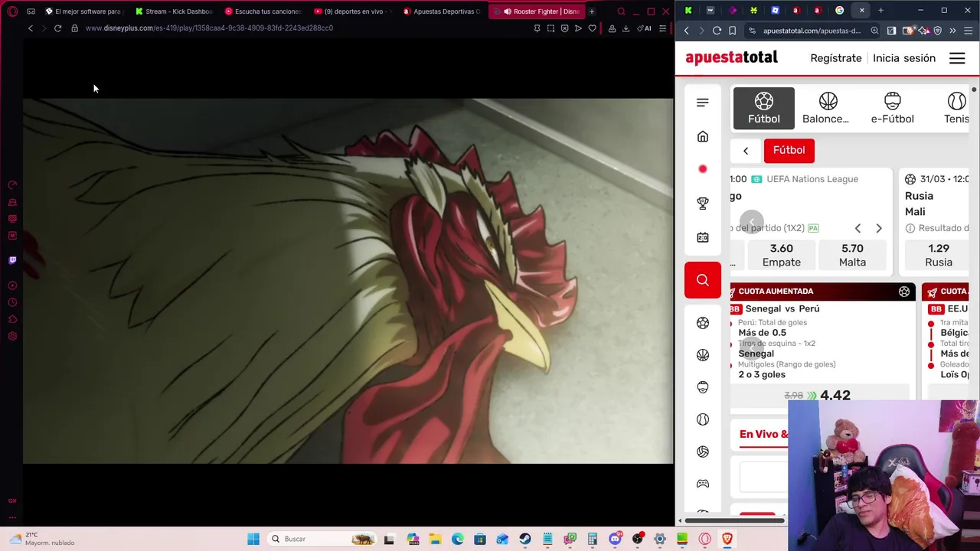This screenshot has height=551, width=980.
Task: Click Opera snapshot camera icon
Action: click(x=550, y=28)
